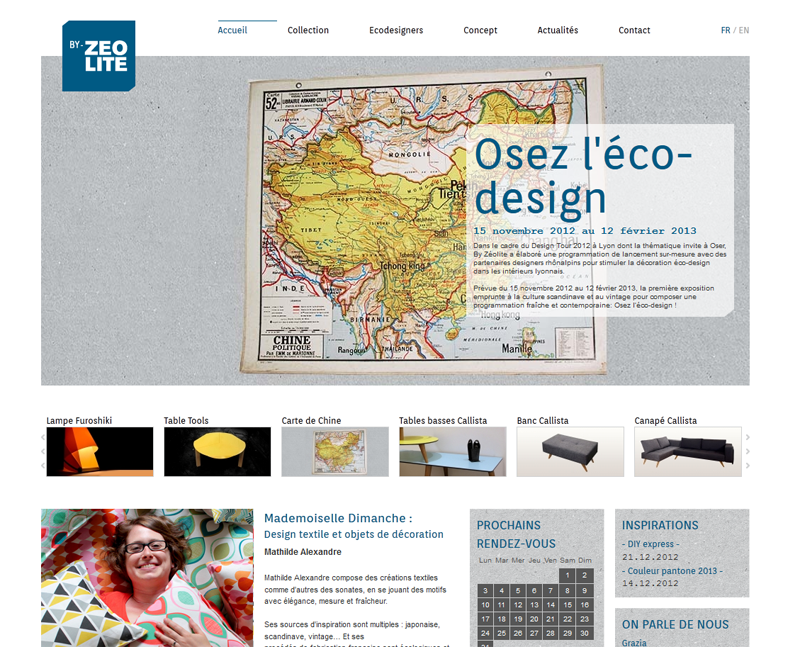Switch site language to EN
Screen dimensions: 800x647
744,30
